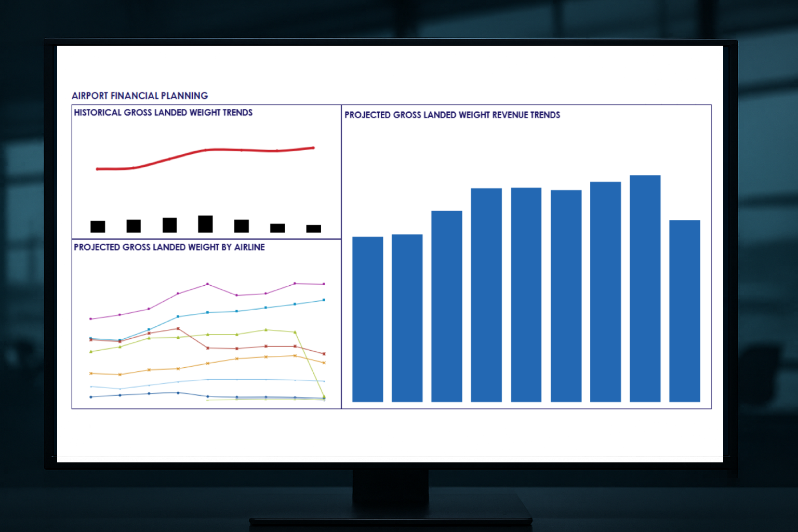Select the purple airline line's first data point
Screen dimensions: 798x532
(x=91, y=319)
